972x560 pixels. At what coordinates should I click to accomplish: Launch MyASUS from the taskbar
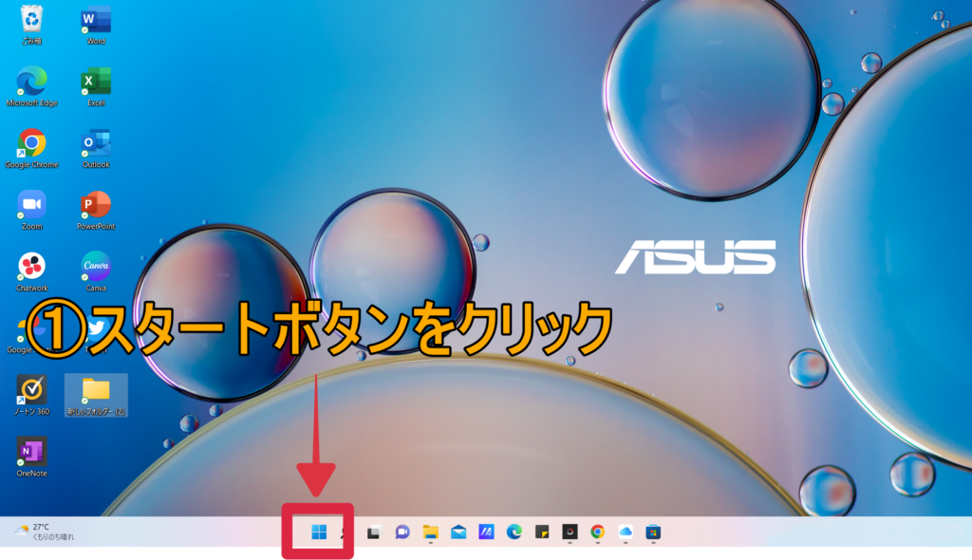(486, 532)
